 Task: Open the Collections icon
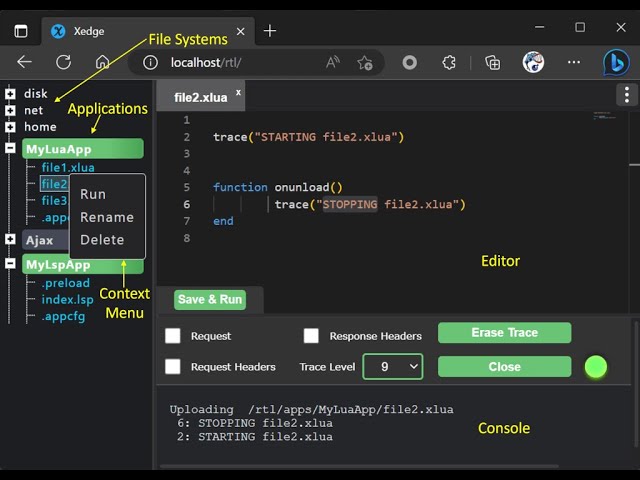[x=492, y=62]
